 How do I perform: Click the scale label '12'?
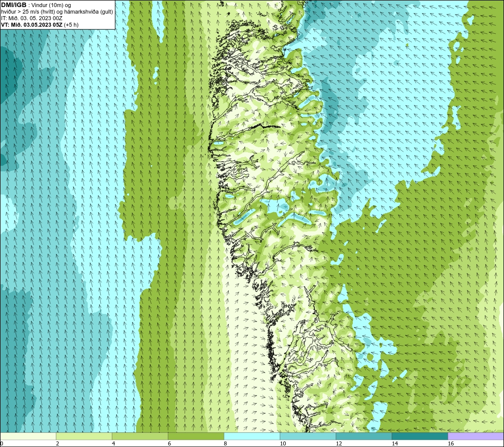click(339, 443)
